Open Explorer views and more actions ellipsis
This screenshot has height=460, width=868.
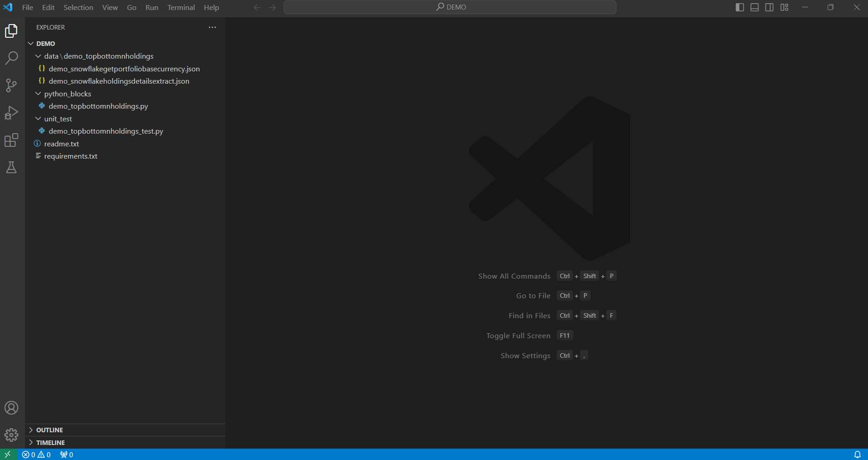[x=212, y=27]
